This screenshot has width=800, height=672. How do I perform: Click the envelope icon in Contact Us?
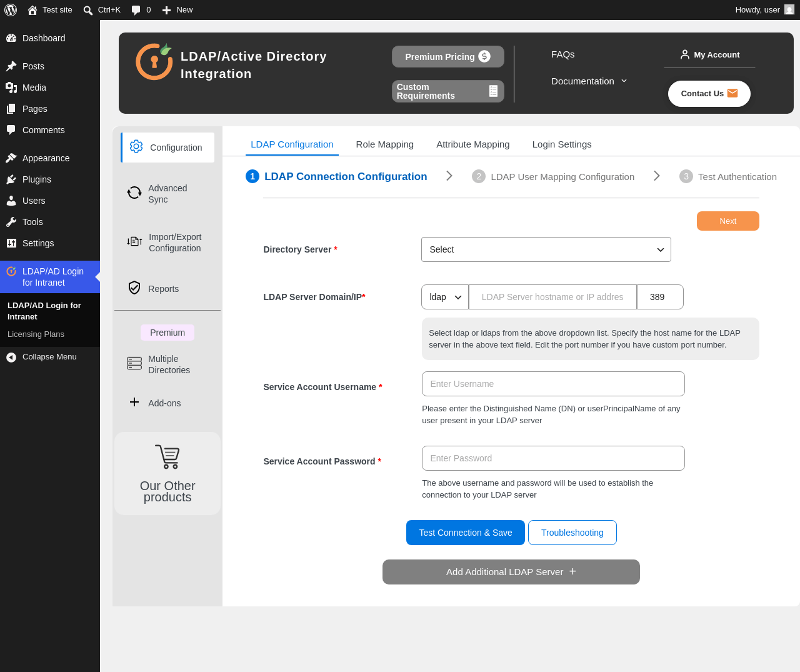coord(732,93)
